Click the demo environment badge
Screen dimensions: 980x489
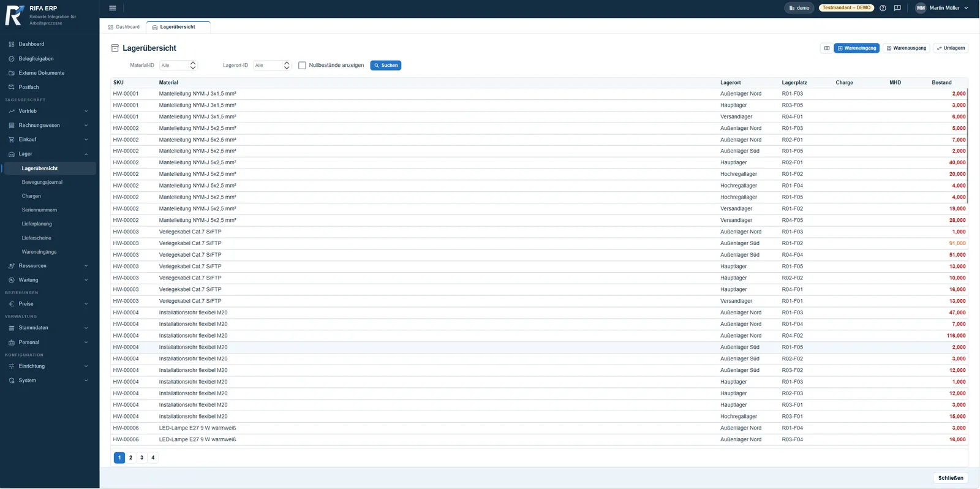click(x=799, y=8)
